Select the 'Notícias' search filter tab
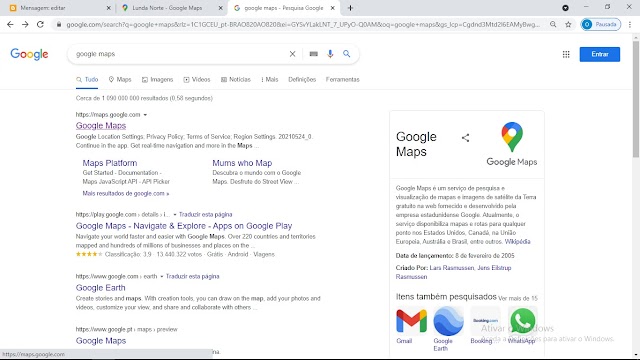This screenshot has height=360, width=640. click(236, 80)
